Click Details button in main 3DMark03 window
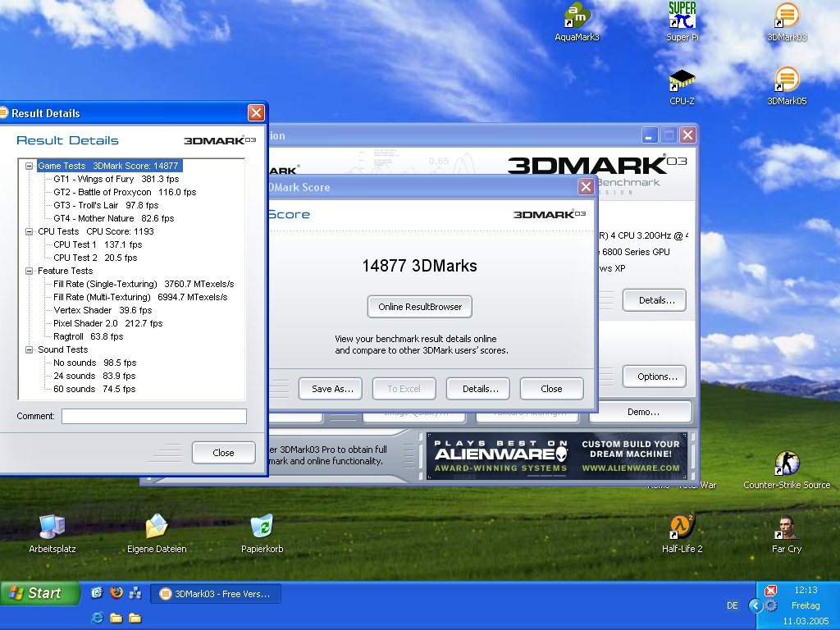 655,300
